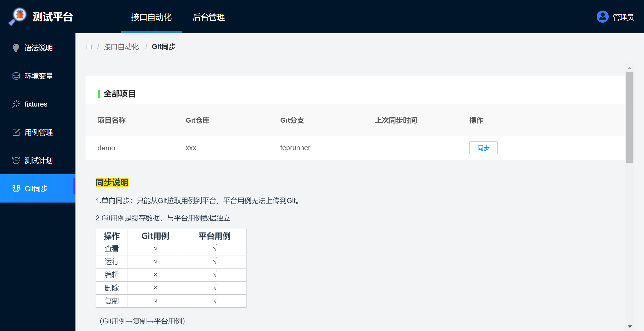Viewport: 644px width, 331px height.
Task: Go to 用例管理 in the sidebar
Action: pos(38,132)
